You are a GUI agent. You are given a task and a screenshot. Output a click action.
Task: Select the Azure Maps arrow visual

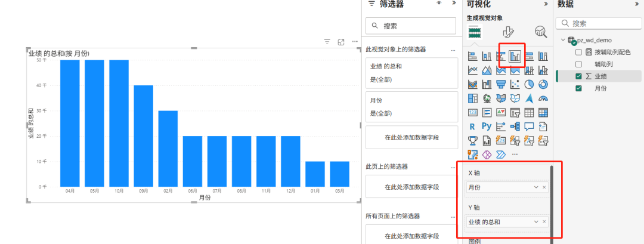coord(529,98)
